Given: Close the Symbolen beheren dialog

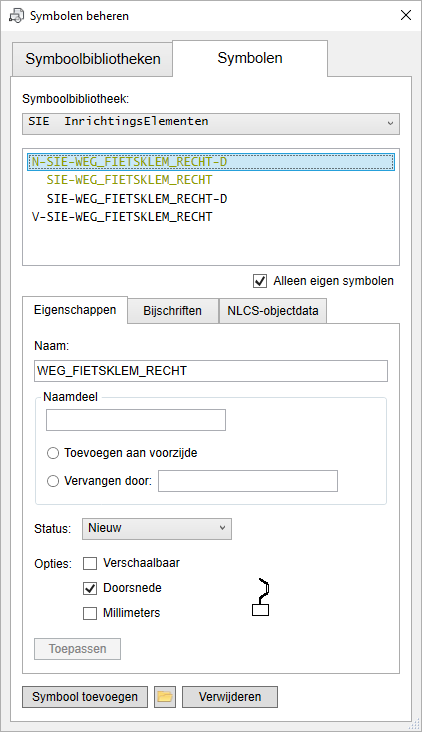Looking at the screenshot, I should click(406, 15).
